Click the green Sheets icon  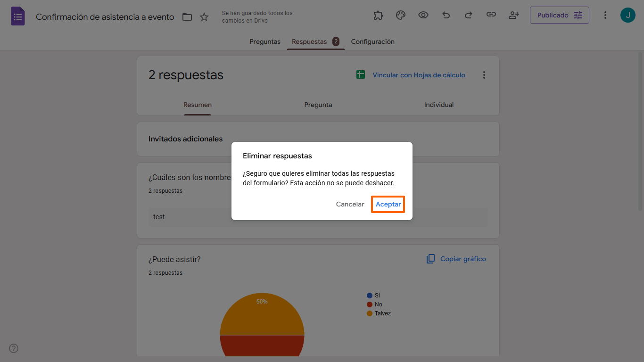(x=361, y=75)
